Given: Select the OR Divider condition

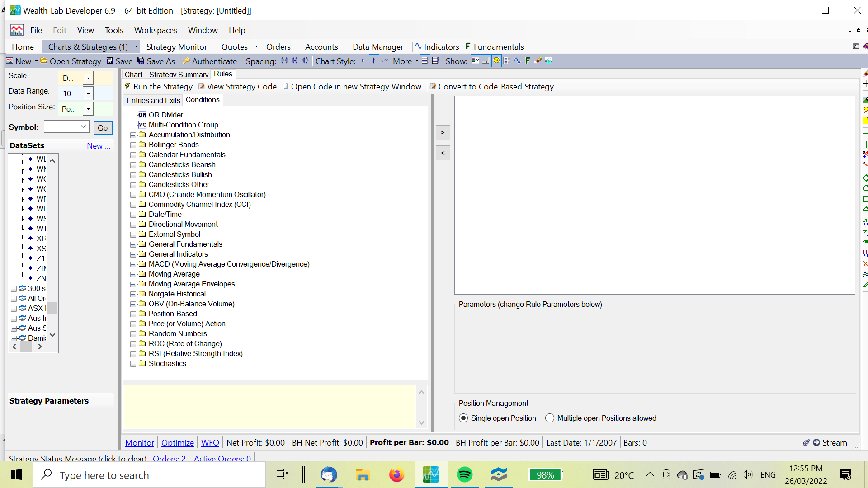Looking at the screenshot, I should (x=160, y=115).
